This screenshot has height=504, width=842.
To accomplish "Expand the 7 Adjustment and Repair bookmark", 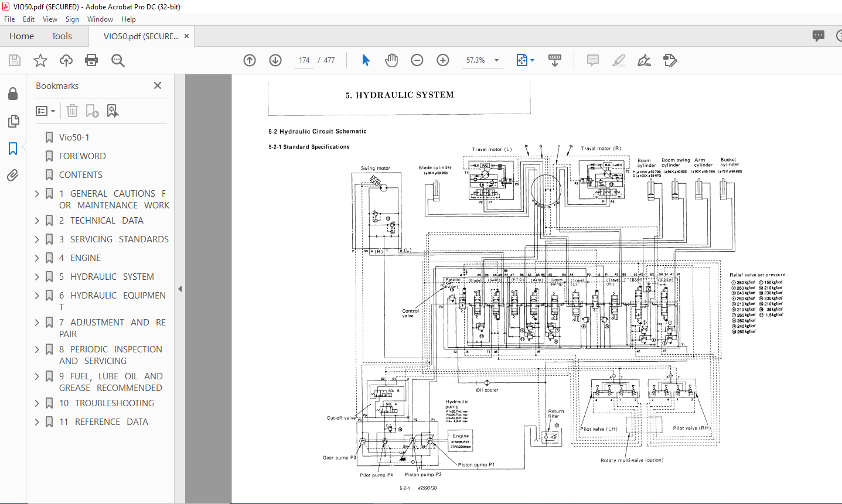I will pyautogui.click(x=37, y=323).
